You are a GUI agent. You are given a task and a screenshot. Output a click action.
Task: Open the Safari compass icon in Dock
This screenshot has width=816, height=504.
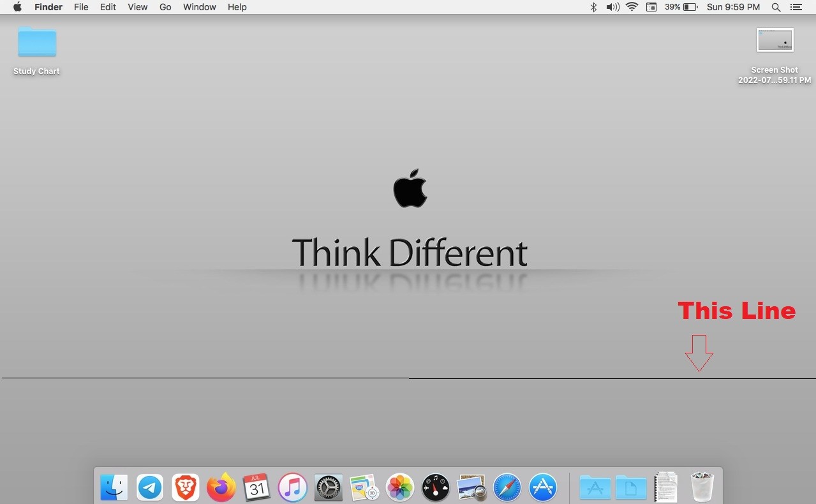pos(507,488)
